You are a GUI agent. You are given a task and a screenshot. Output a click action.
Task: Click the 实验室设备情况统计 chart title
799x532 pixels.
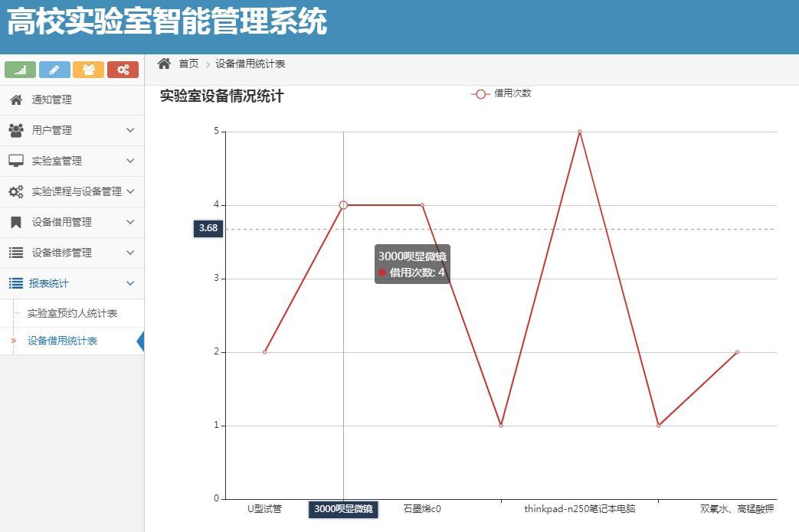click(x=221, y=96)
